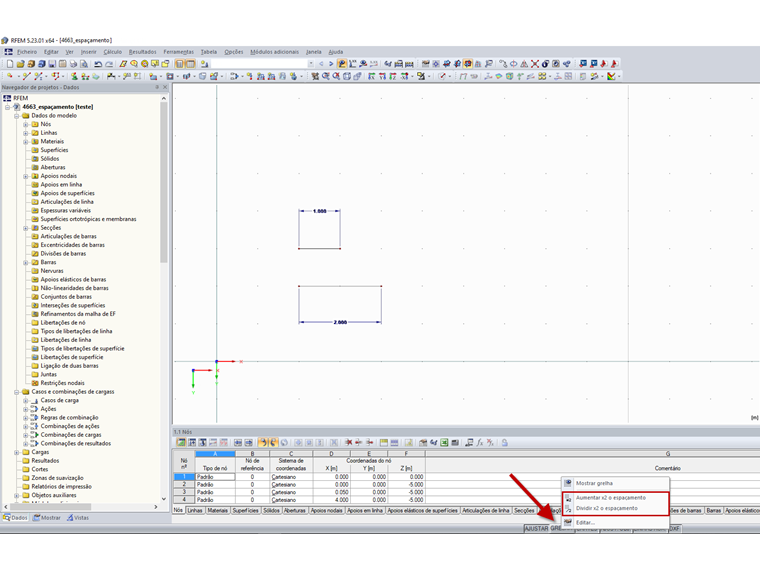Click the lock icon in table toolbar
760x570 pixels.
coord(505,443)
